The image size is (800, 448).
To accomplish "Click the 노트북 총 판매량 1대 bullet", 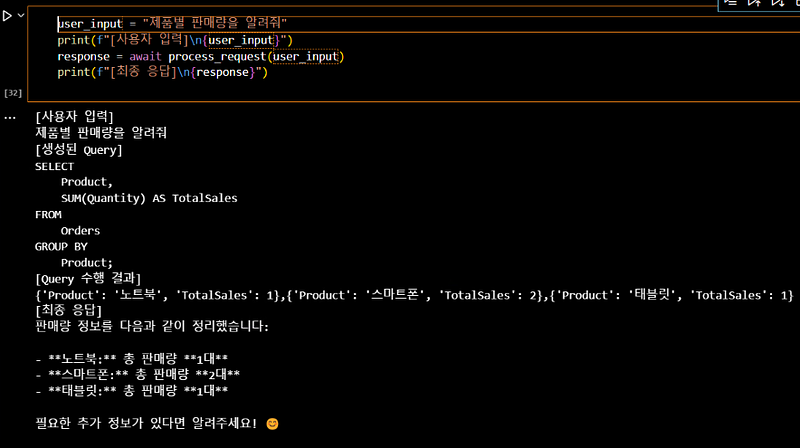I will click(132, 358).
